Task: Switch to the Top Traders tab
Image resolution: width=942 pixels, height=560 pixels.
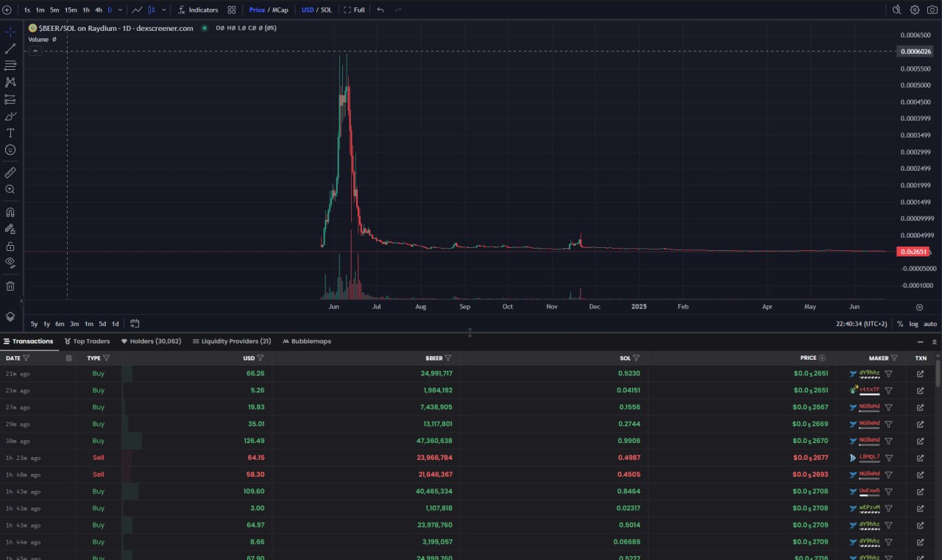Action: coord(87,341)
